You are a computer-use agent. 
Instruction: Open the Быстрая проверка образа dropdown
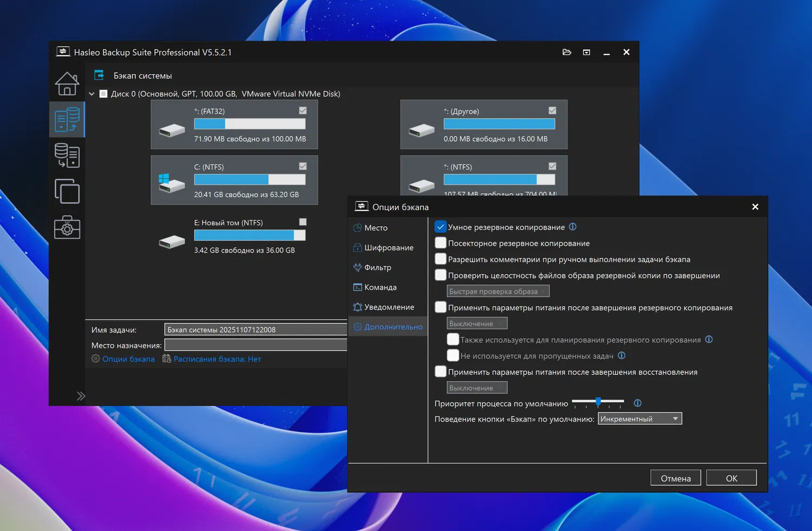coord(498,291)
